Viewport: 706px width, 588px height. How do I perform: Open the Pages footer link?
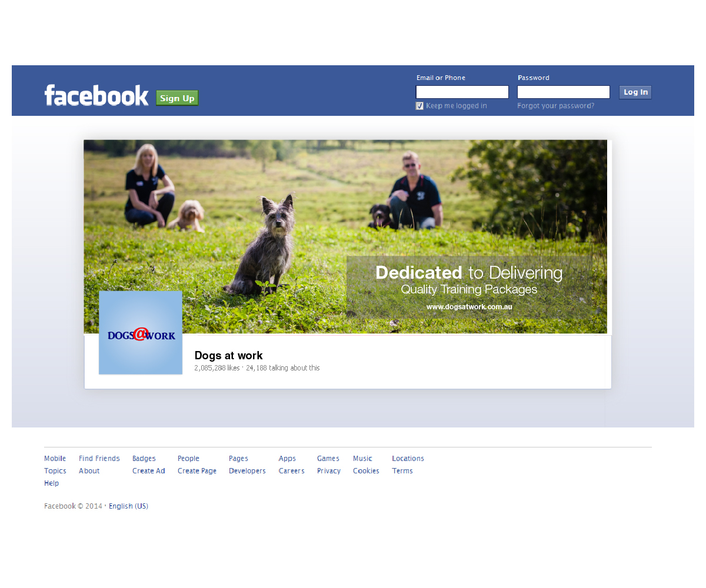point(238,459)
